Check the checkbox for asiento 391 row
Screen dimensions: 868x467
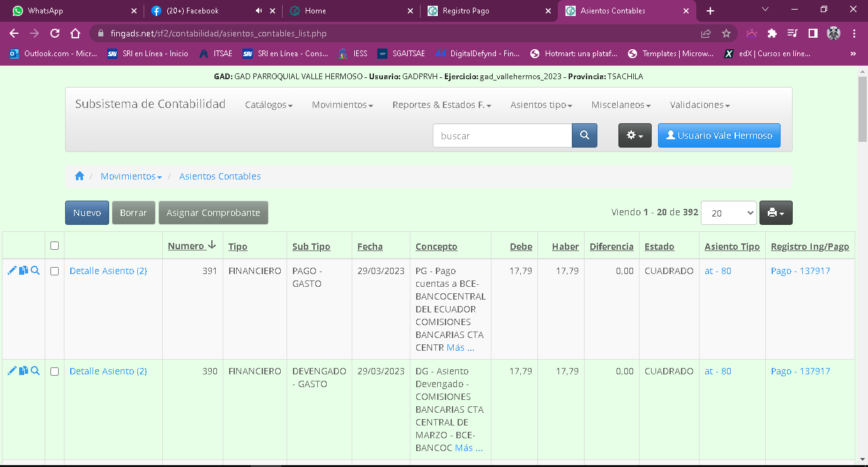pos(54,272)
